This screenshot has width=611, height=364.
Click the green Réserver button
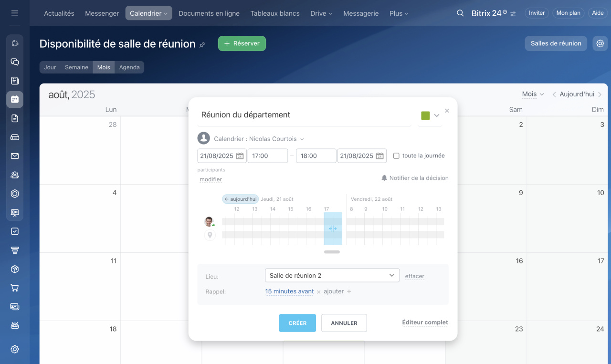[242, 43]
